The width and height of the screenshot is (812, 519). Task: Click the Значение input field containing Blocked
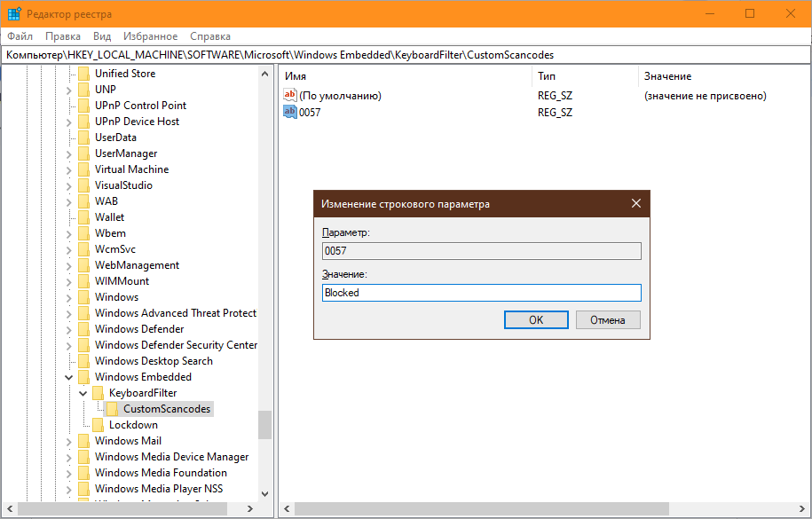click(482, 293)
